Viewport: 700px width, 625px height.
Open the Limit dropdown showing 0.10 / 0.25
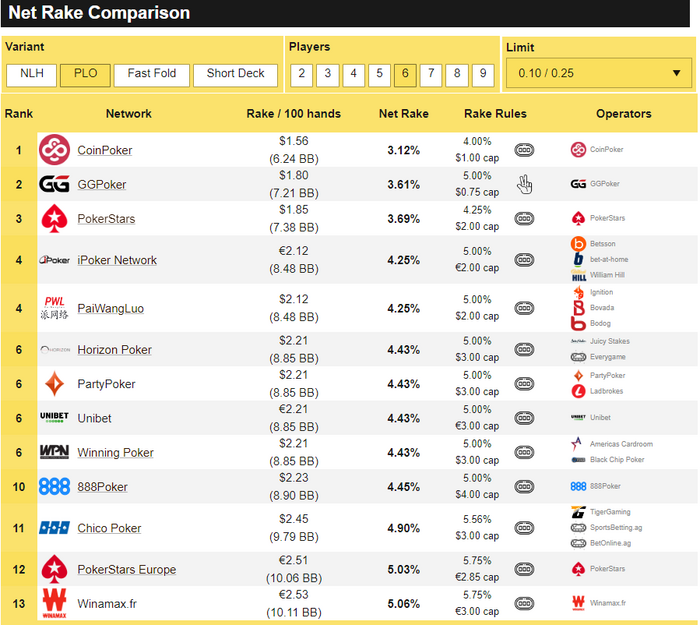[599, 73]
